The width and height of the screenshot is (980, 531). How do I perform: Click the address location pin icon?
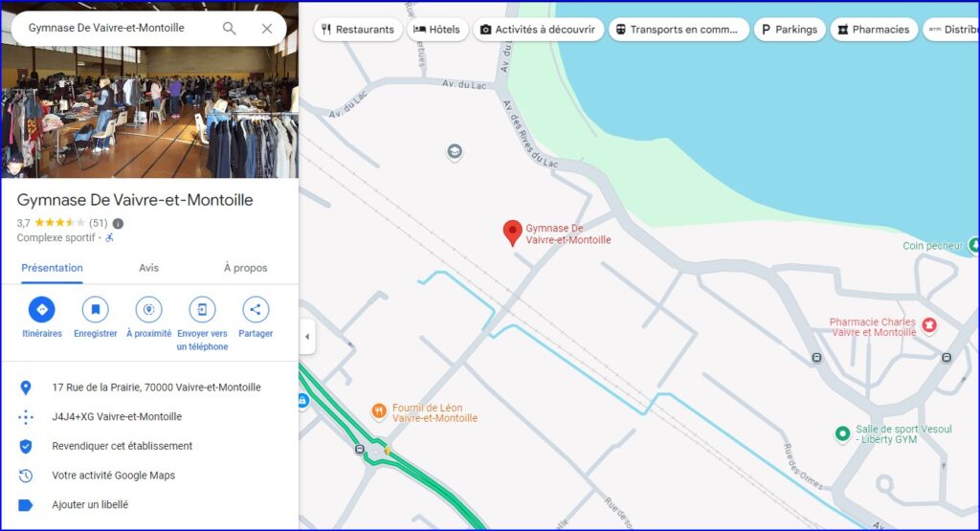26,387
